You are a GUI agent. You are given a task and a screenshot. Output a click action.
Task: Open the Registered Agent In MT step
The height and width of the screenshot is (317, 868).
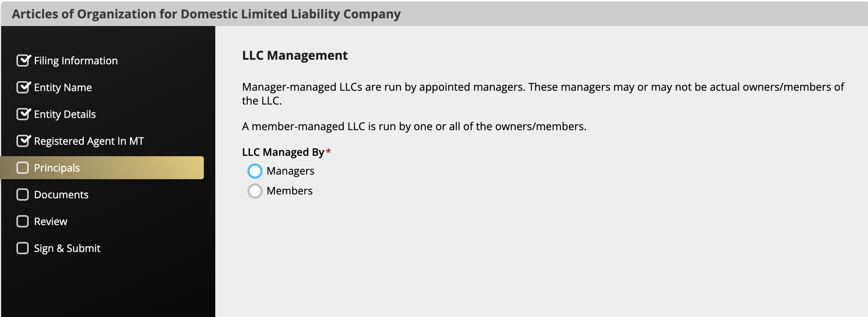coord(89,141)
